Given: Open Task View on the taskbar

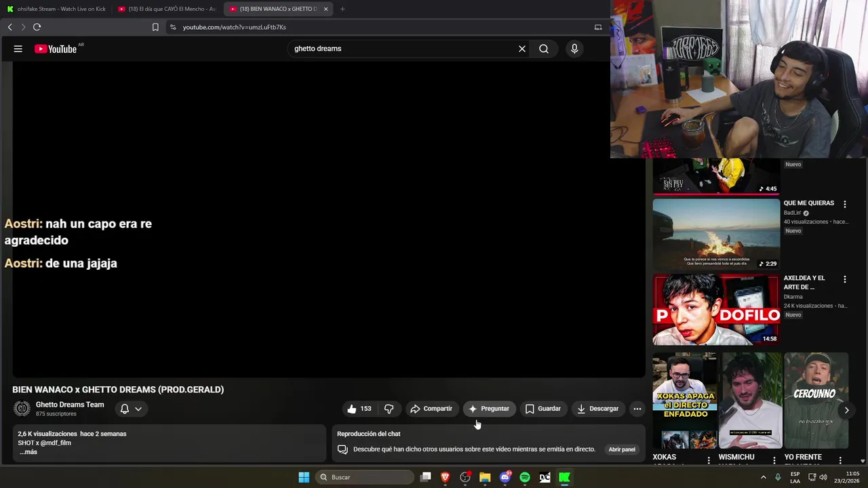Looking at the screenshot, I should click(x=426, y=477).
